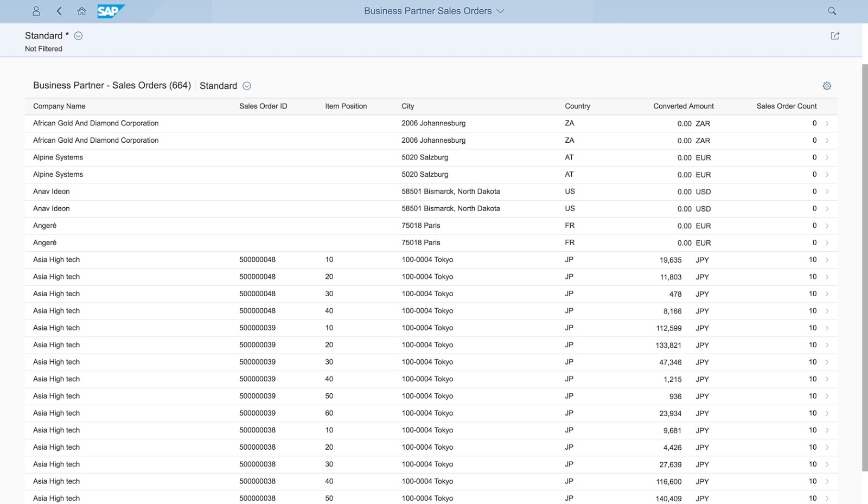
Task: Click the Not Filtered label
Action: (43, 48)
